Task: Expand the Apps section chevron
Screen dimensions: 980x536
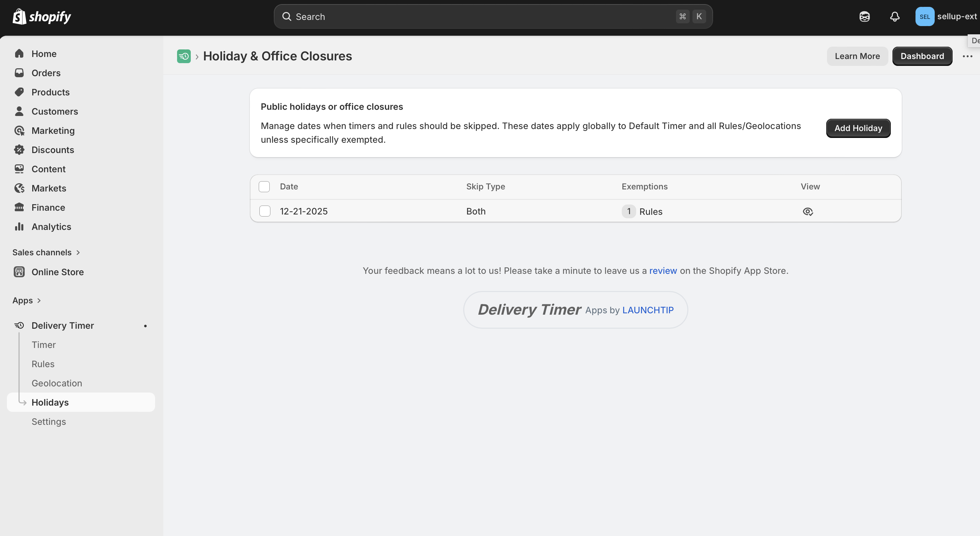Action: click(38, 301)
